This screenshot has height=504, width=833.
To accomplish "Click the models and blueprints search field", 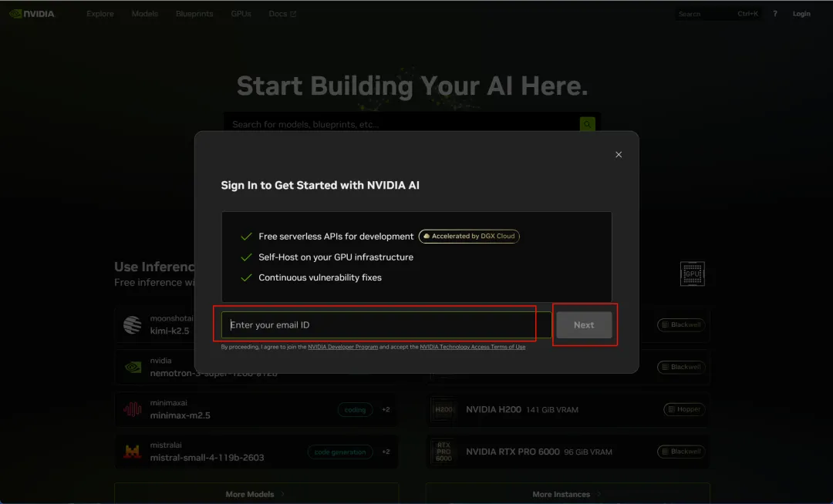I will pos(401,124).
